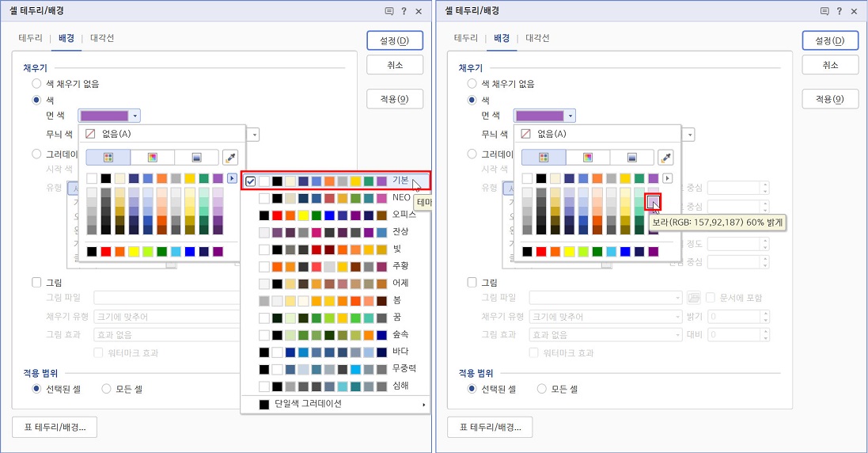Switch to 테두리 tab in left dialog
The width and height of the screenshot is (868, 453).
[x=30, y=38]
